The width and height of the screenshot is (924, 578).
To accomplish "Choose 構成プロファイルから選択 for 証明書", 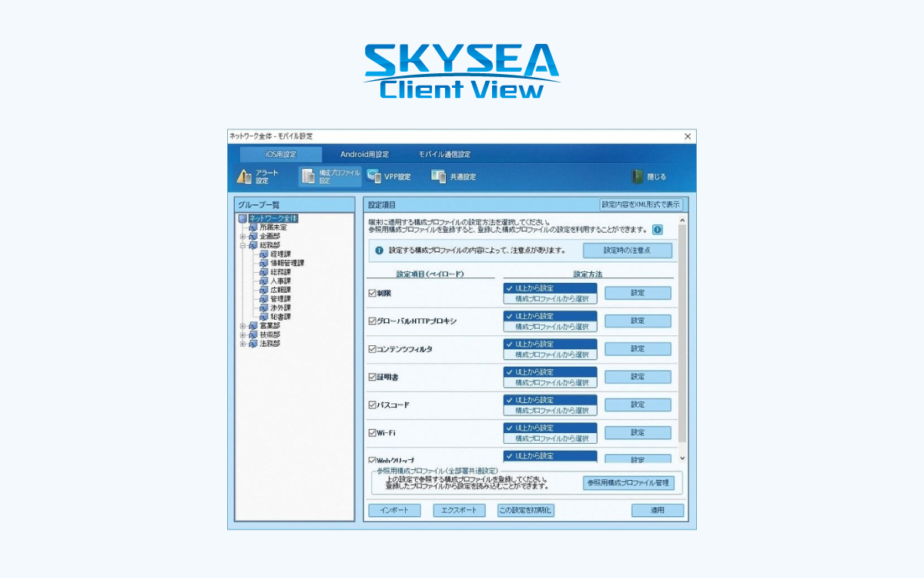I will click(x=551, y=382).
